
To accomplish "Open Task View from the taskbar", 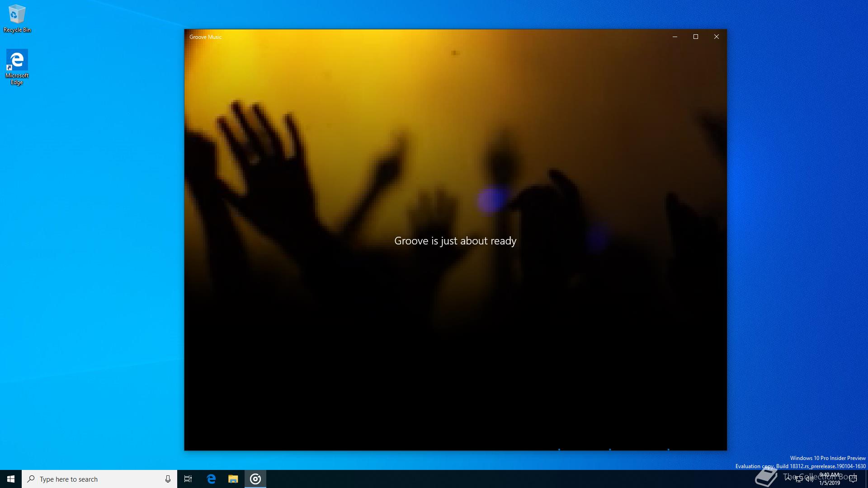I will click(x=188, y=479).
